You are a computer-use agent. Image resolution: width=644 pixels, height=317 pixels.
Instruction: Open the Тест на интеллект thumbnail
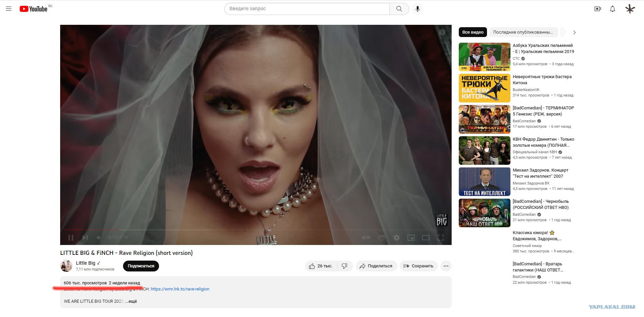pyautogui.click(x=485, y=182)
